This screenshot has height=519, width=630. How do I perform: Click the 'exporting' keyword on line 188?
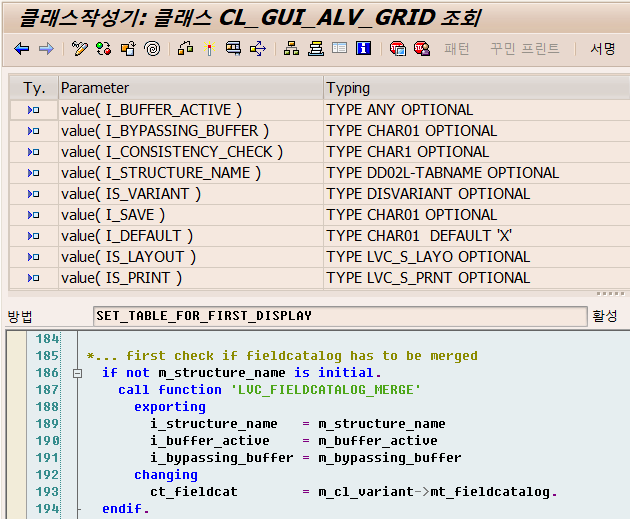(170, 407)
